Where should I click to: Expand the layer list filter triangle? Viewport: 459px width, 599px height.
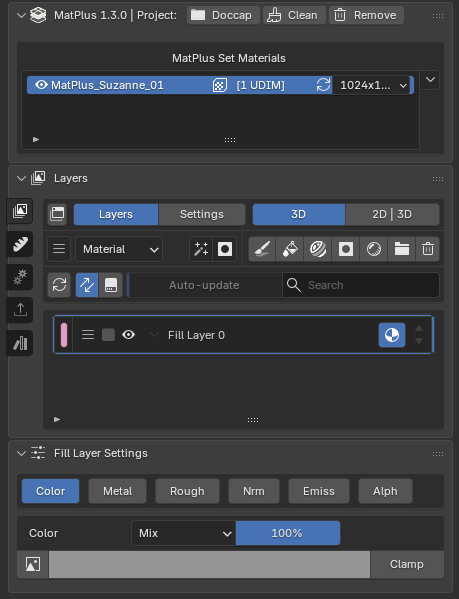57,419
